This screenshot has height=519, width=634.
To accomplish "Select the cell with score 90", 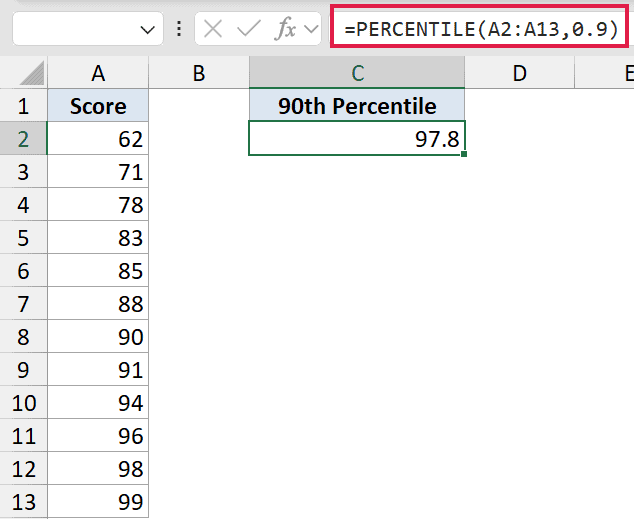I will [98, 337].
